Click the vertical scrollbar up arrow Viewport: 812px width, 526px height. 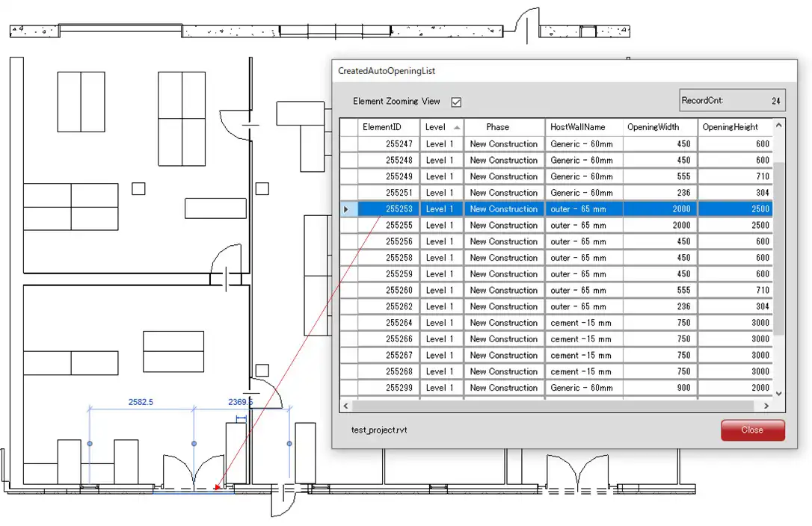coord(779,126)
